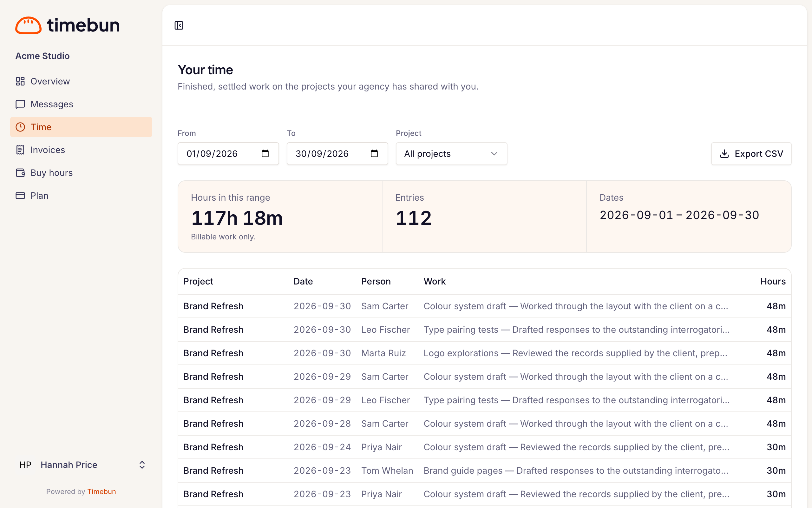Click the Hannah Price user name
Image resolution: width=812 pixels, height=508 pixels.
pyautogui.click(x=69, y=465)
